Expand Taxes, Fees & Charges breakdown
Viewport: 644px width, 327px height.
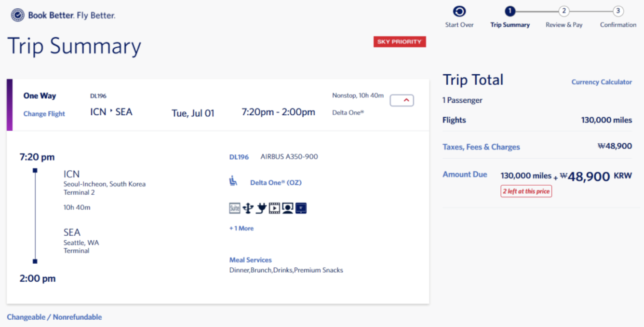[x=481, y=147]
